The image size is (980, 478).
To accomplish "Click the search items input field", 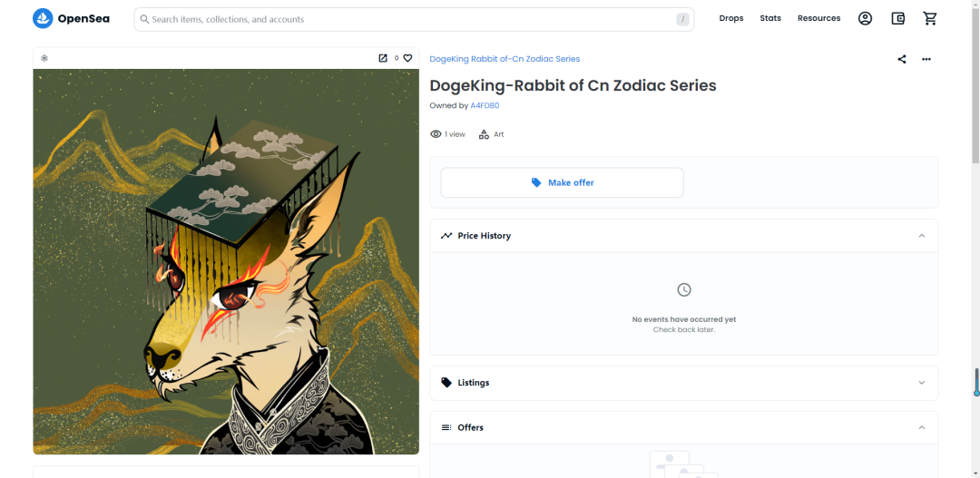I will coord(408,19).
